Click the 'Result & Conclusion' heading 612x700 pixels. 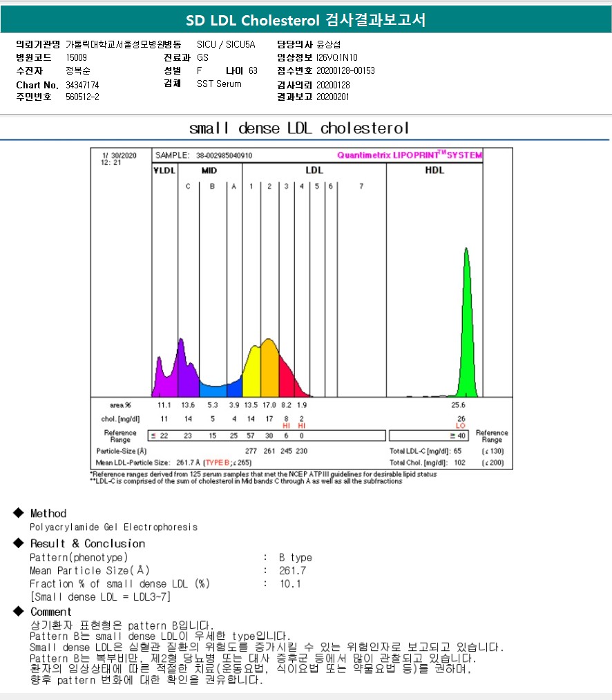[x=88, y=543]
